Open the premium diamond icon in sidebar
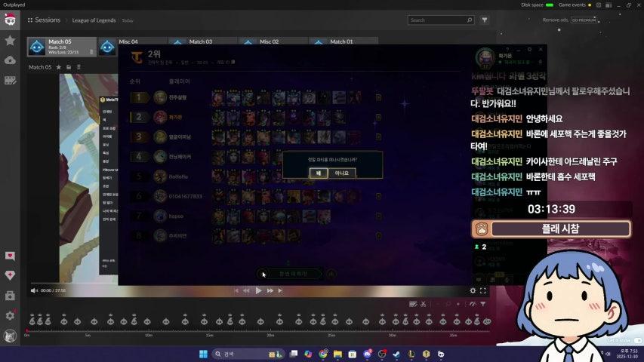The width and height of the screenshot is (644, 362). point(10,275)
